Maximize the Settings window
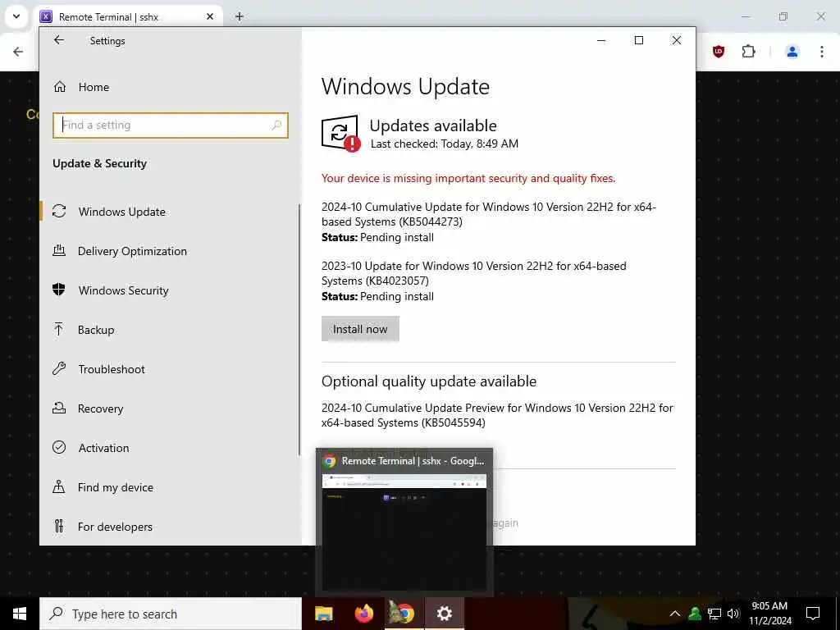The width and height of the screenshot is (840, 630). tap(638, 40)
